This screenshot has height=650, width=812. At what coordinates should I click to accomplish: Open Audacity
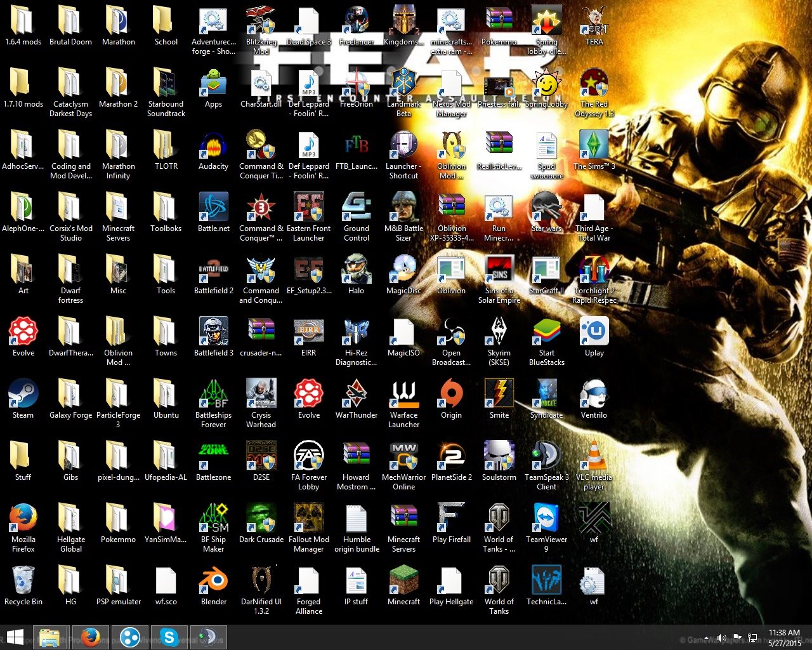[x=213, y=147]
